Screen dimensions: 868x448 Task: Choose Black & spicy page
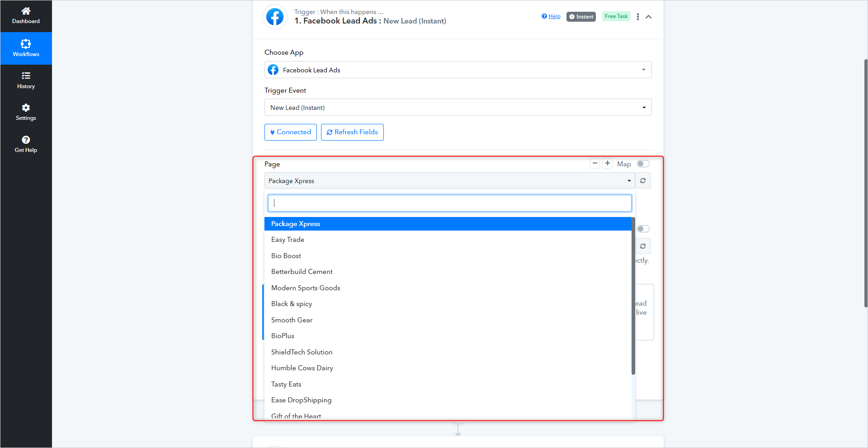448,304
